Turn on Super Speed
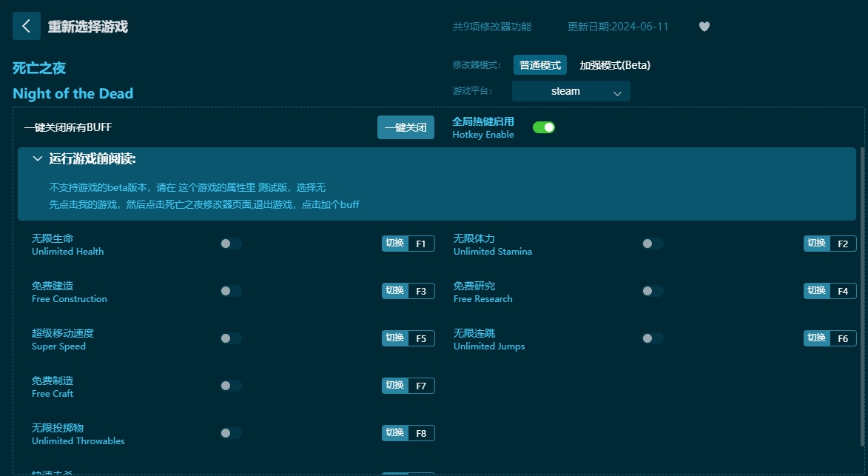868x476 pixels. point(230,338)
